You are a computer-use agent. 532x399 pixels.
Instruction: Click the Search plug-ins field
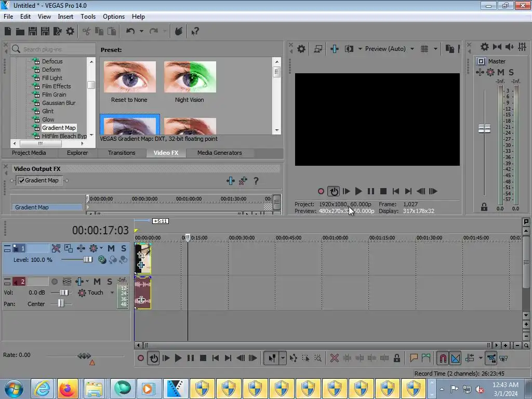pyautogui.click(x=54, y=49)
